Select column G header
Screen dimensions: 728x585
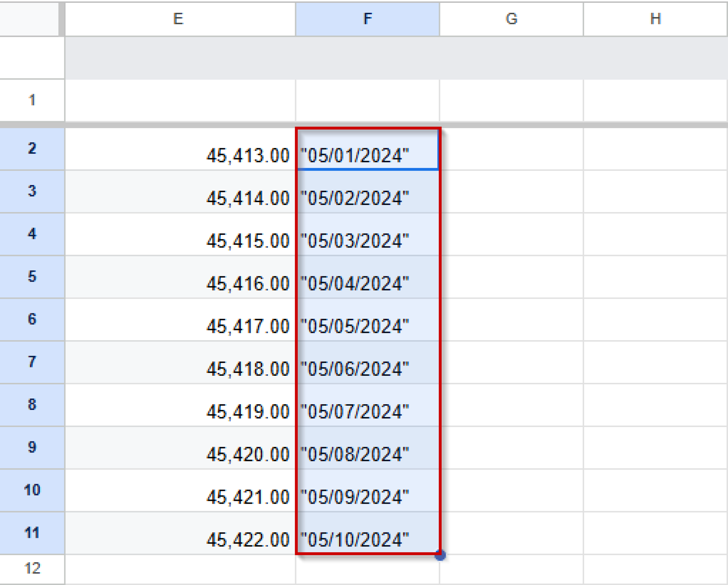click(512, 20)
